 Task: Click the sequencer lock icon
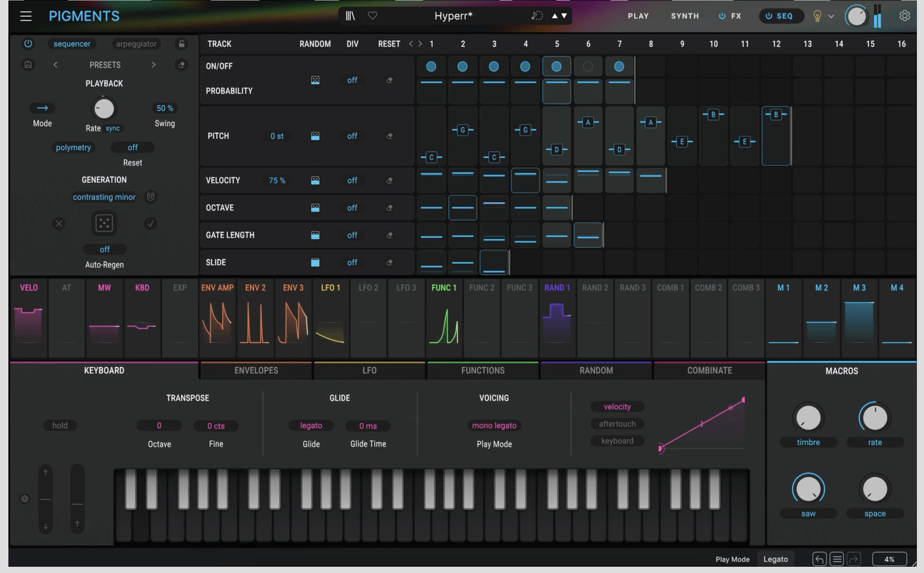181,44
